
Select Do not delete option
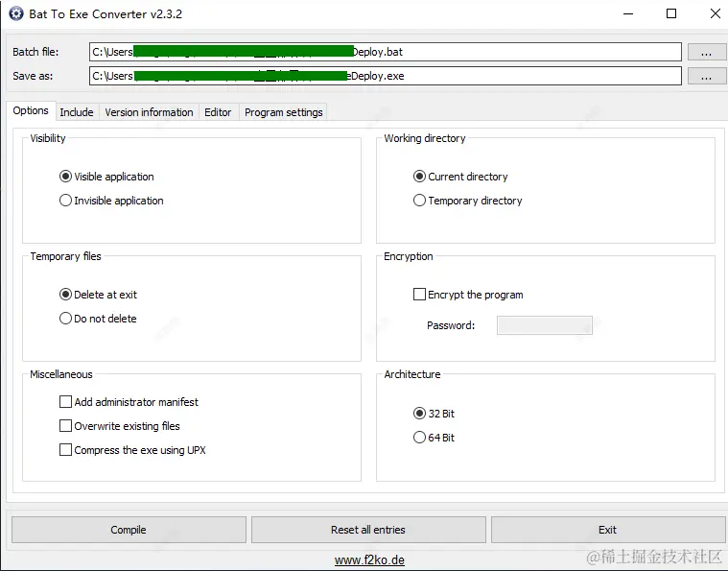pyautogui.click(x=98, y=319)
